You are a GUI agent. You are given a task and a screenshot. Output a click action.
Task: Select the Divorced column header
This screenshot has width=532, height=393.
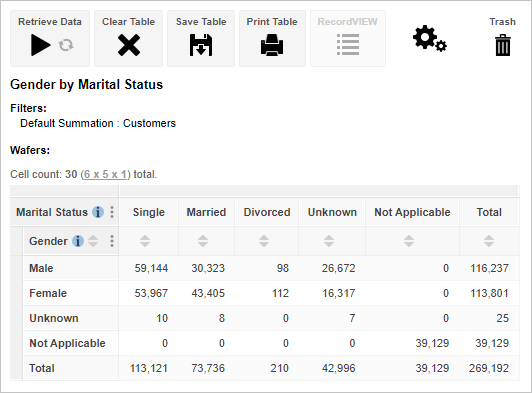(x=267, y=212)
